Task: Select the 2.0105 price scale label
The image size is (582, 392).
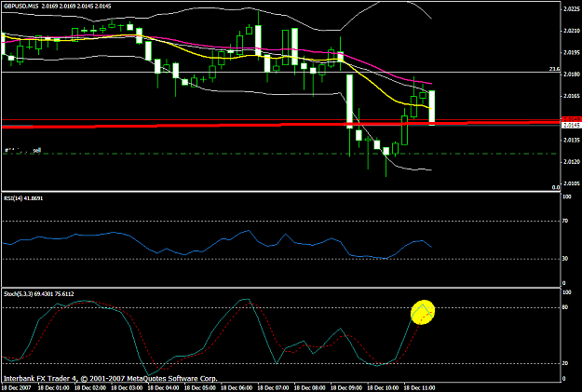Action: 572,183
